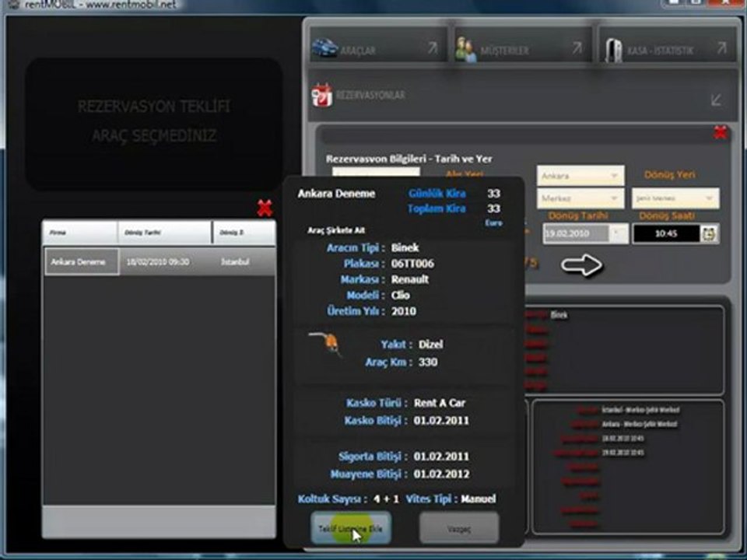The width and height of the screenshot is (747, 560).
Task: Click the Ankara Deneme popup title
Action: 336,194
